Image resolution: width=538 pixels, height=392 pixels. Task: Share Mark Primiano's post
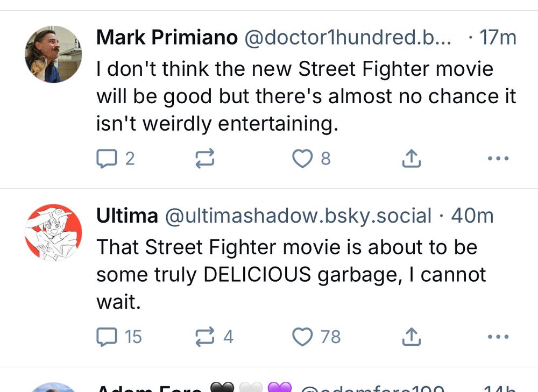coord(411,158)
